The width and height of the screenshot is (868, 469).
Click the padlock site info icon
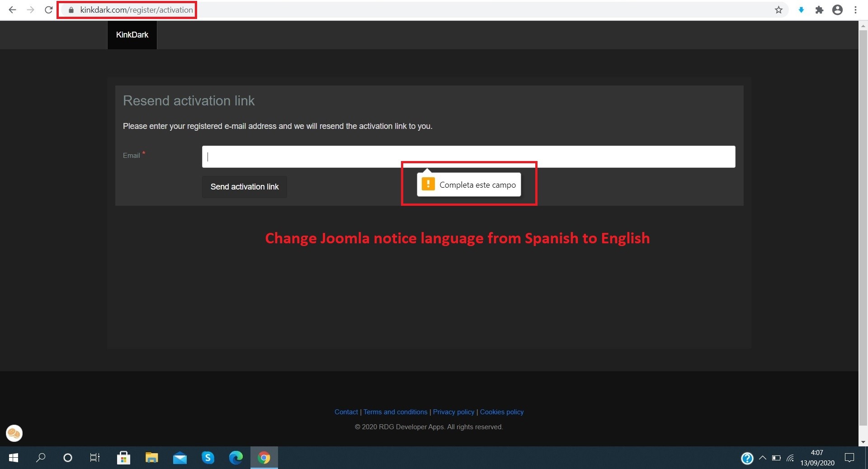tap(71, 10)
